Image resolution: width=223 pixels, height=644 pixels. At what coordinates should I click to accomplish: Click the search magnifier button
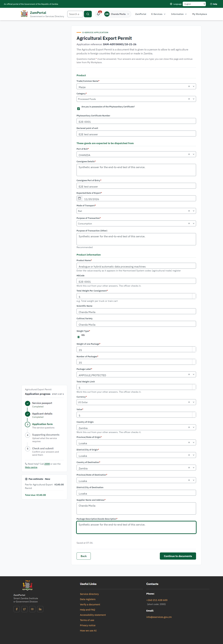coord(88,14)
